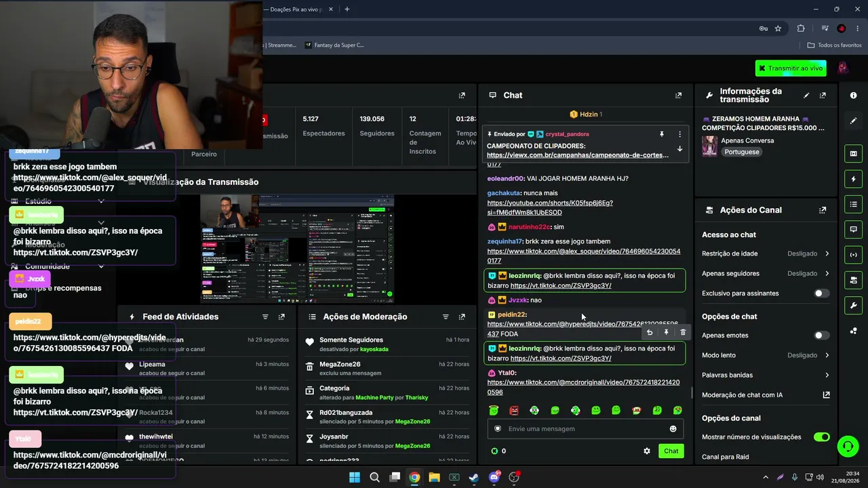
Task: Pop out Ações de Moderação panel
Action: [462, 317]
